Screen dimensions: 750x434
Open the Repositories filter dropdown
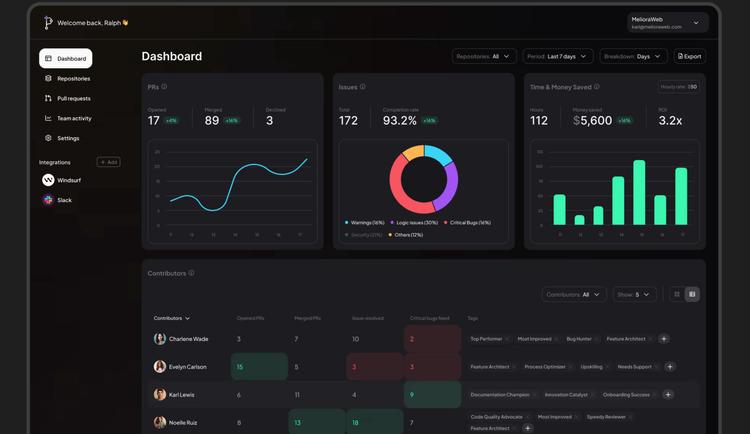pos(484,56)
